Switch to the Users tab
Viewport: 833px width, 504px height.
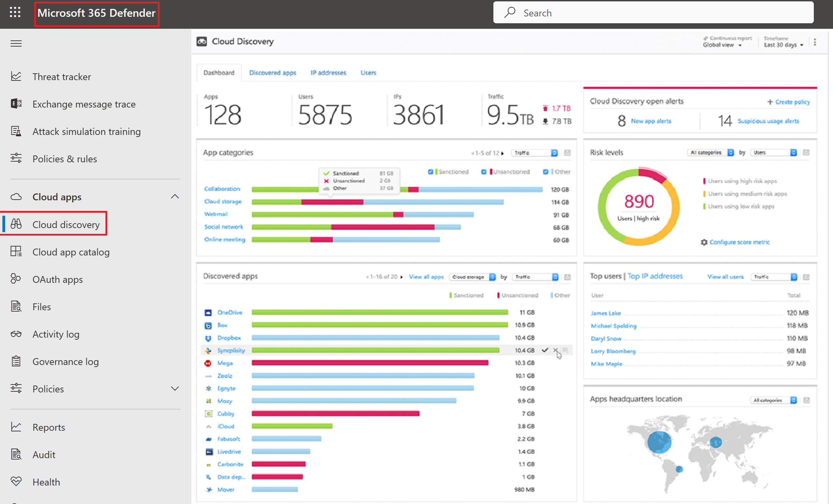368,73
